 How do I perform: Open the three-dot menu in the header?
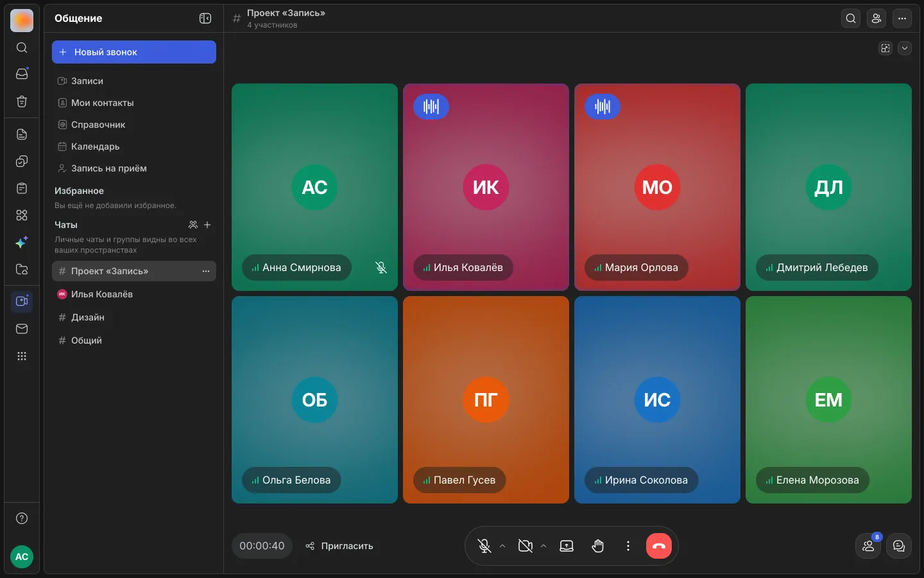tap(902, 19)
